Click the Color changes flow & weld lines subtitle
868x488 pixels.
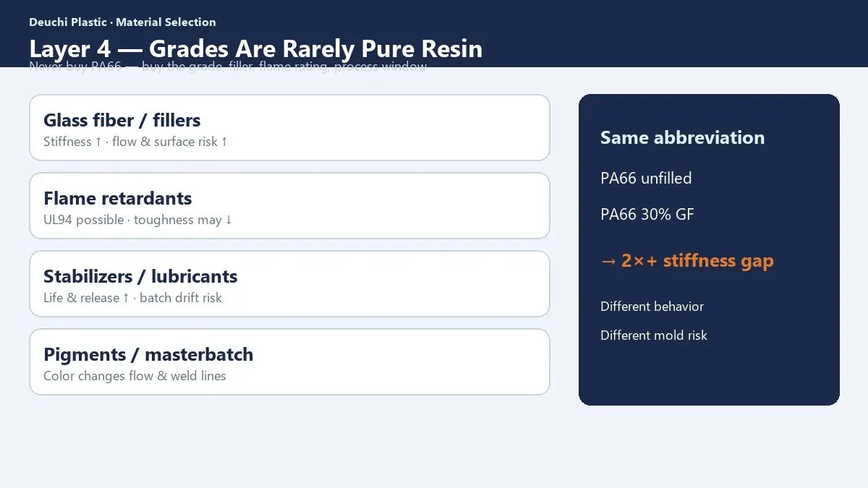[x=135, y=376]
